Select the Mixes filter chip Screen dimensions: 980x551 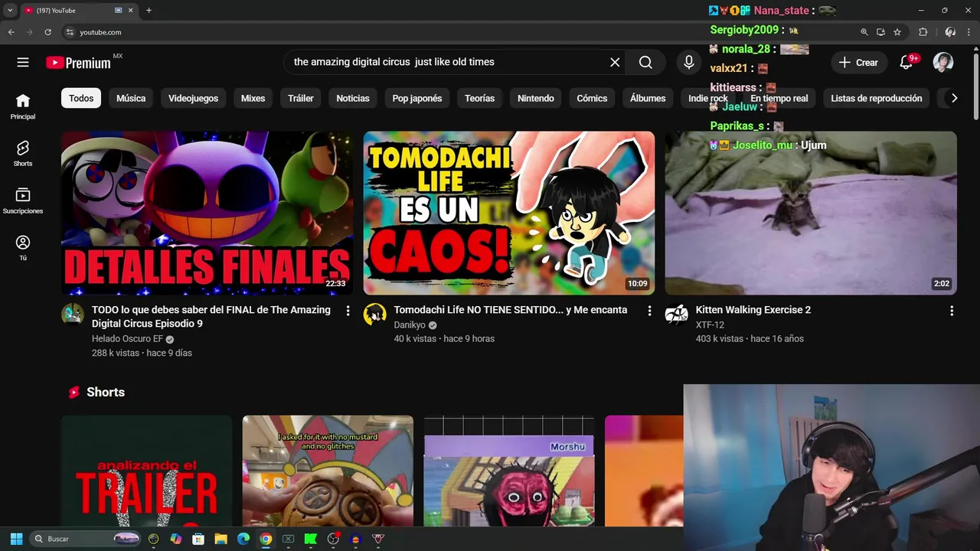point(253,98)
